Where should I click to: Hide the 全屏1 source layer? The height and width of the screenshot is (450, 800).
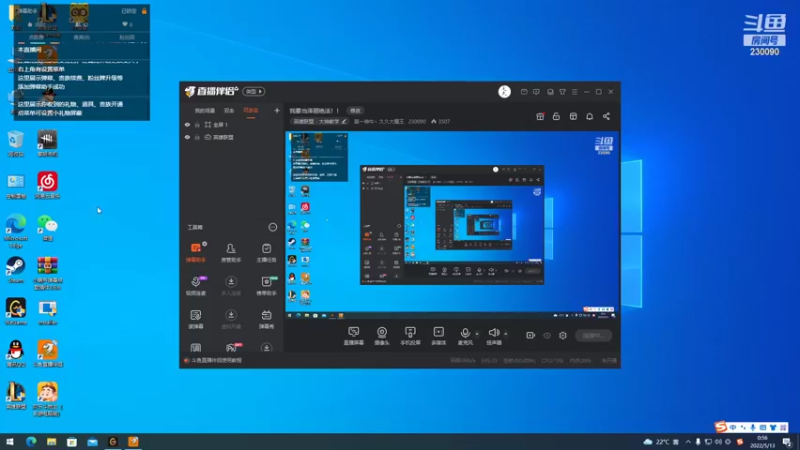point(187,124)
